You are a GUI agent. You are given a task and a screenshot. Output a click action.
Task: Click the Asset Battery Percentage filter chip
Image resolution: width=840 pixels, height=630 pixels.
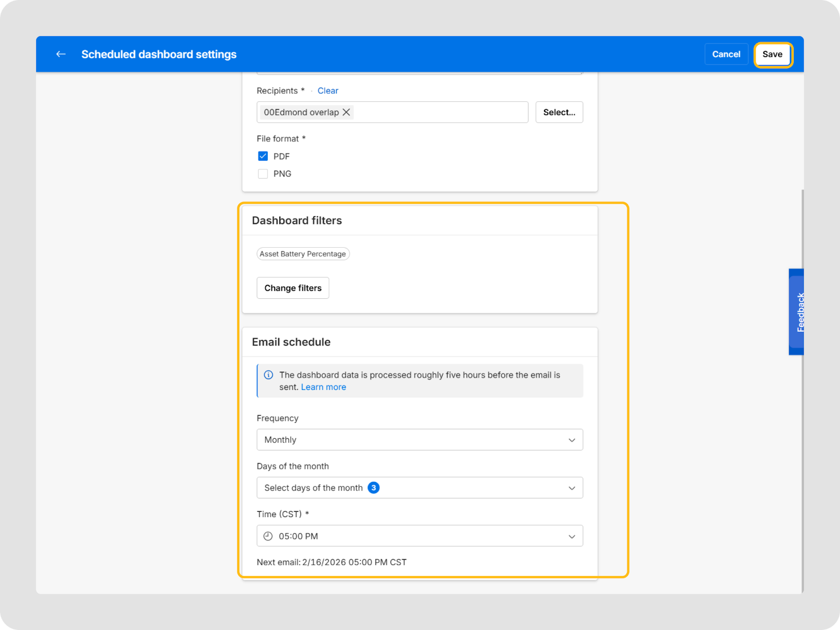pyautogui.click(x=303, y=254)
